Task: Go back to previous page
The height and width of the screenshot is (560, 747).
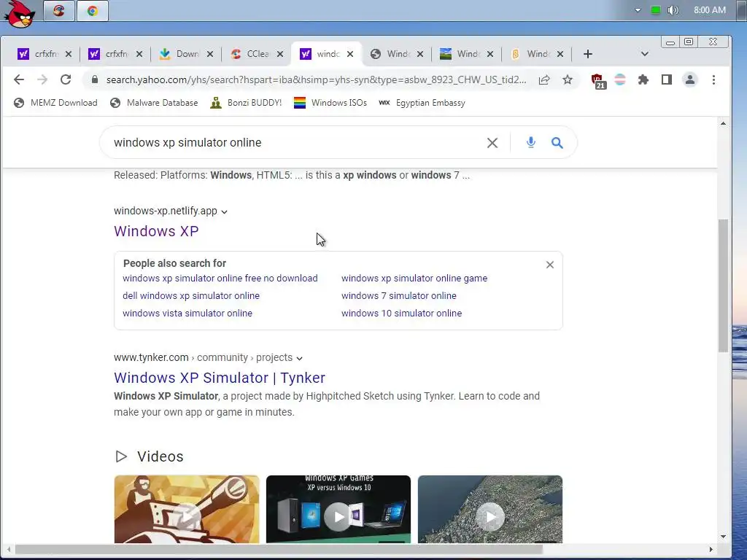Action: pos(18,79)
